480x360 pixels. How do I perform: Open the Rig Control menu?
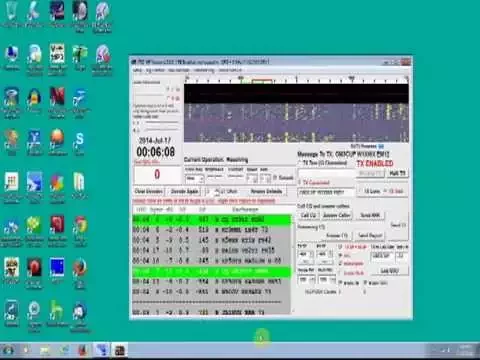(x=155, y=70)
